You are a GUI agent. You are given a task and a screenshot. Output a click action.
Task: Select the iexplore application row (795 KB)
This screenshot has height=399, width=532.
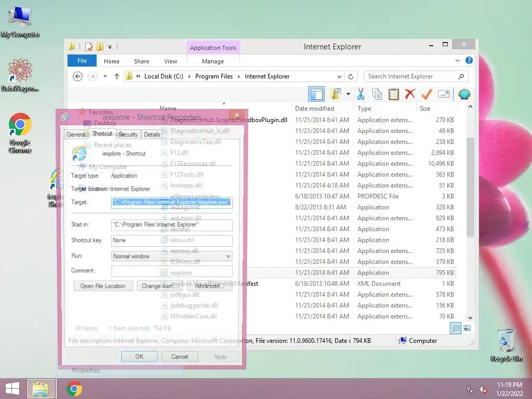tap(308, 272)
